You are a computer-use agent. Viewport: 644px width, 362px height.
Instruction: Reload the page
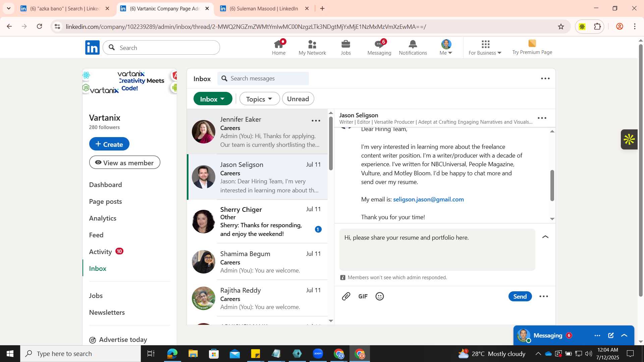pyautogui.click(x=40, y=26)
